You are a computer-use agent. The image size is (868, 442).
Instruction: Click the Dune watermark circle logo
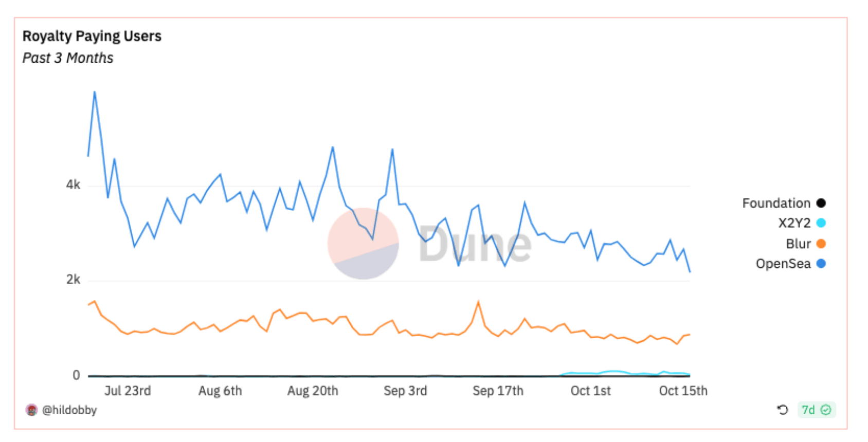click(363, 244)
